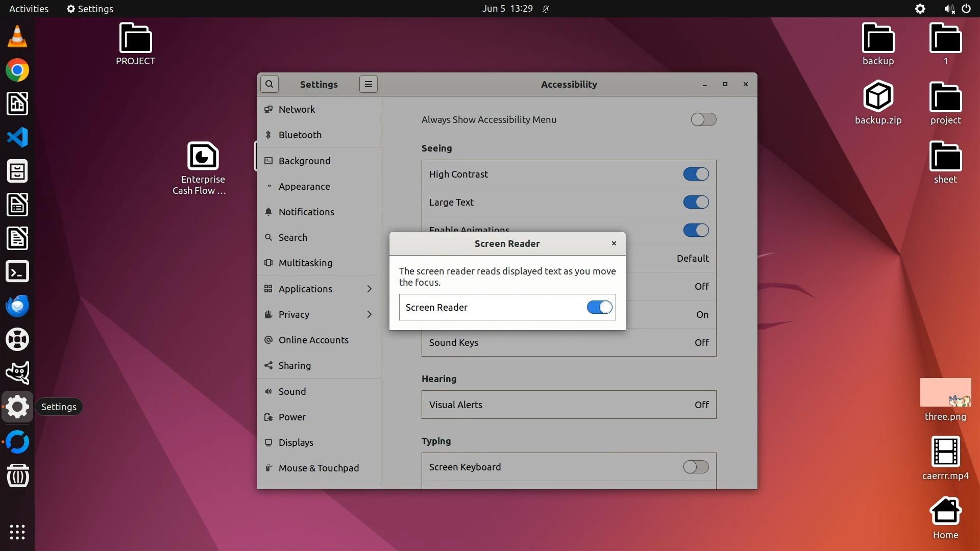Disable the High Contrast toggle

(696, 174)
